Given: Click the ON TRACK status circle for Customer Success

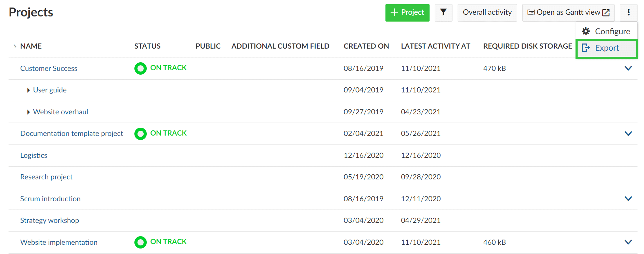Looking at the screenshot, I should pos(140,68).
